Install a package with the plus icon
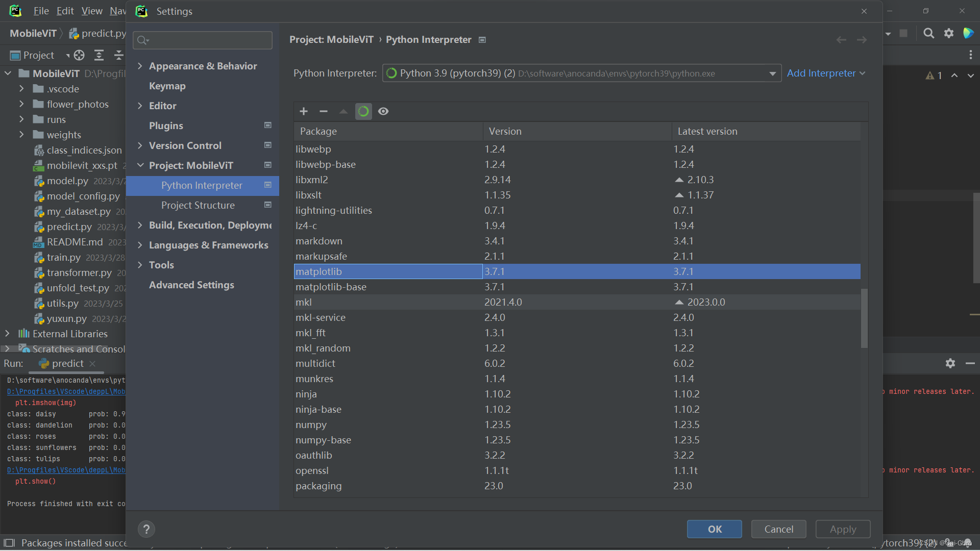The width and height of the screenshot is (980, 551). point(304,111)
